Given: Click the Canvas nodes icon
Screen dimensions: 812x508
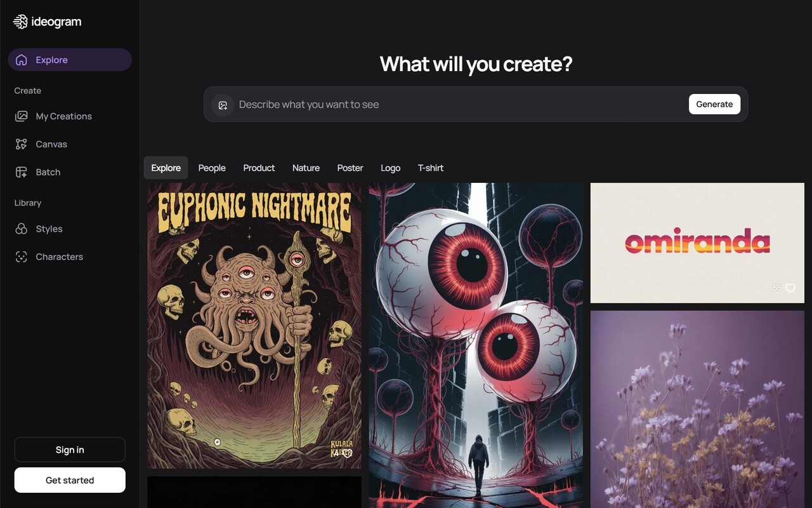Looking at the screenshot, I should point(22,144).
